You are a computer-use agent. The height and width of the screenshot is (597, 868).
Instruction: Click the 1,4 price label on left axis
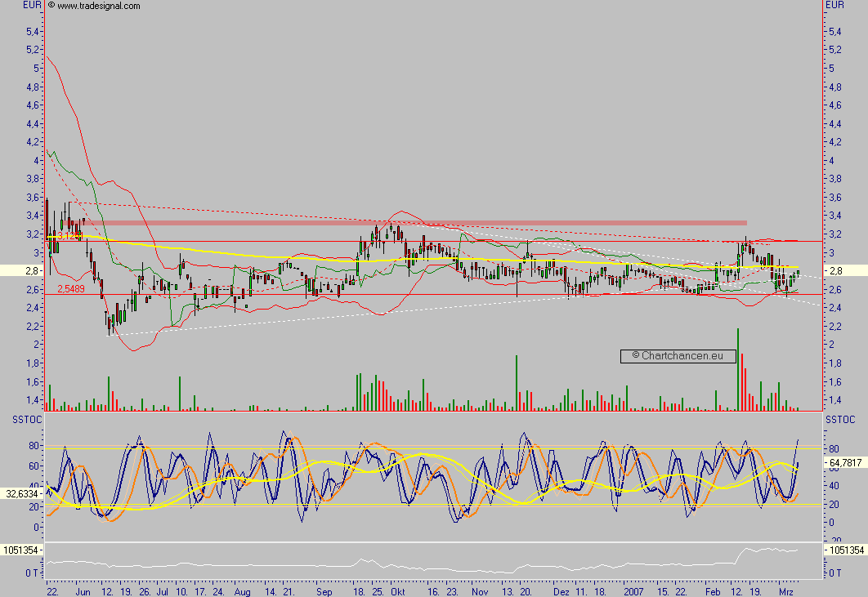click(x=32, y=399)
